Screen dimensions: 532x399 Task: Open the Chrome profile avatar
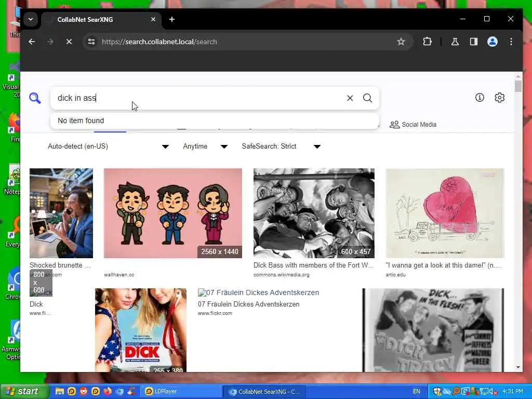click(493, 42)
